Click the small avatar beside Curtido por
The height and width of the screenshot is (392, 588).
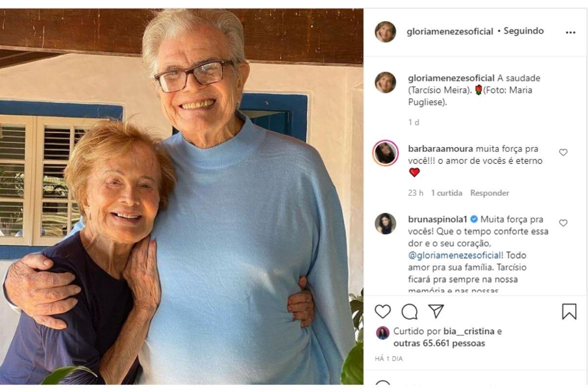(383, 333)
